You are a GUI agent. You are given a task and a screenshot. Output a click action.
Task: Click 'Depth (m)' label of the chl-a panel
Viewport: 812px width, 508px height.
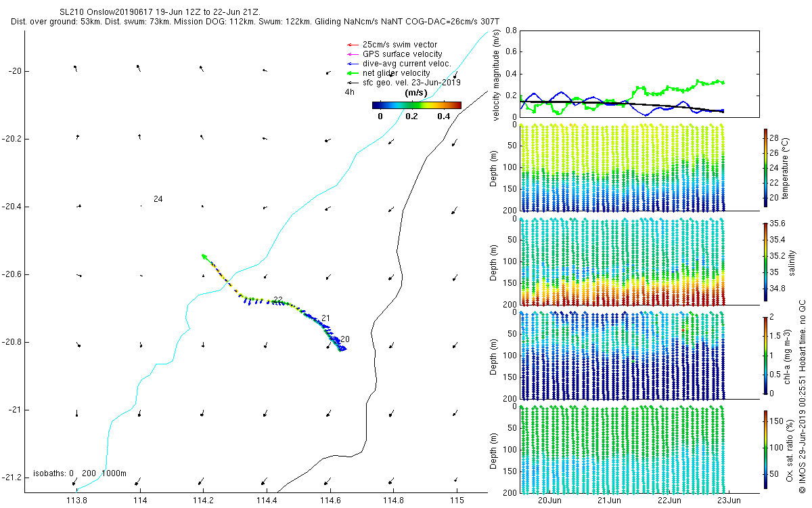[492, 355]
